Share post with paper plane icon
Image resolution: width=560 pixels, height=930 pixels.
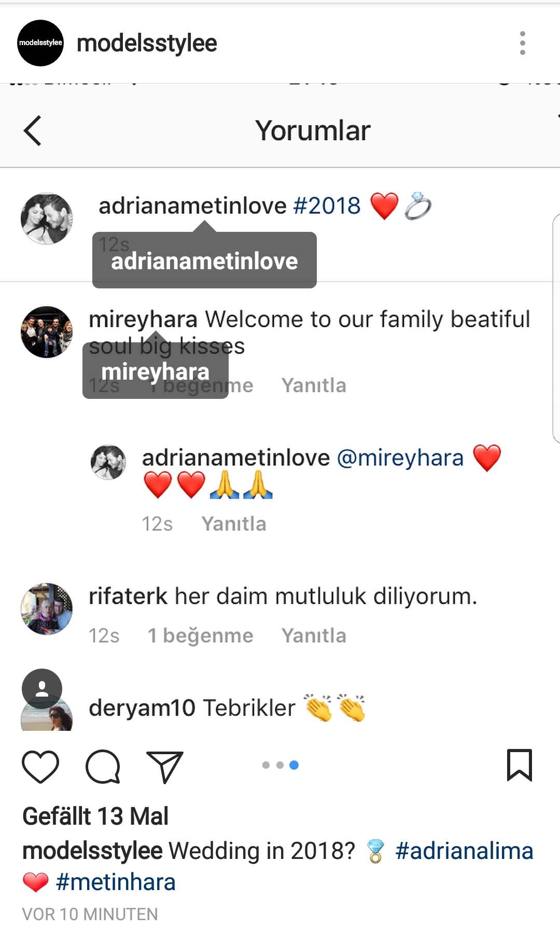point(165,767)
